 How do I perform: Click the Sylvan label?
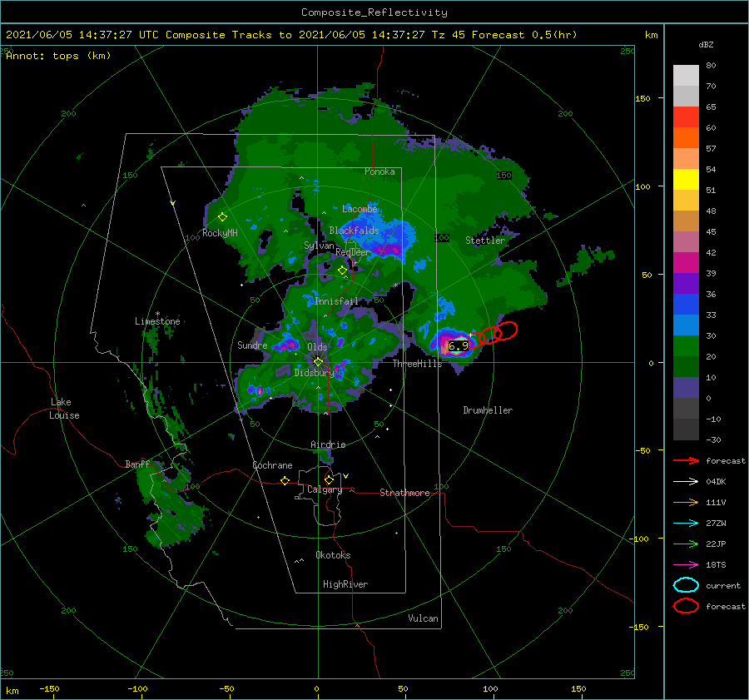point(319,246)
